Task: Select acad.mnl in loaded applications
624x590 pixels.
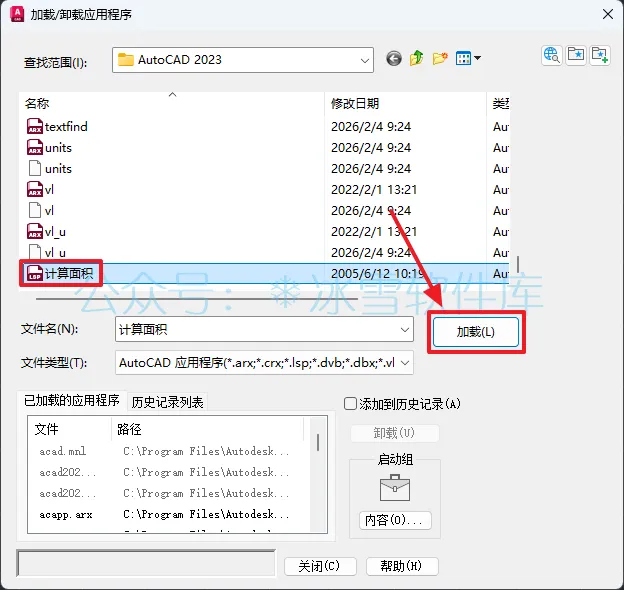Action: point(62,451)
